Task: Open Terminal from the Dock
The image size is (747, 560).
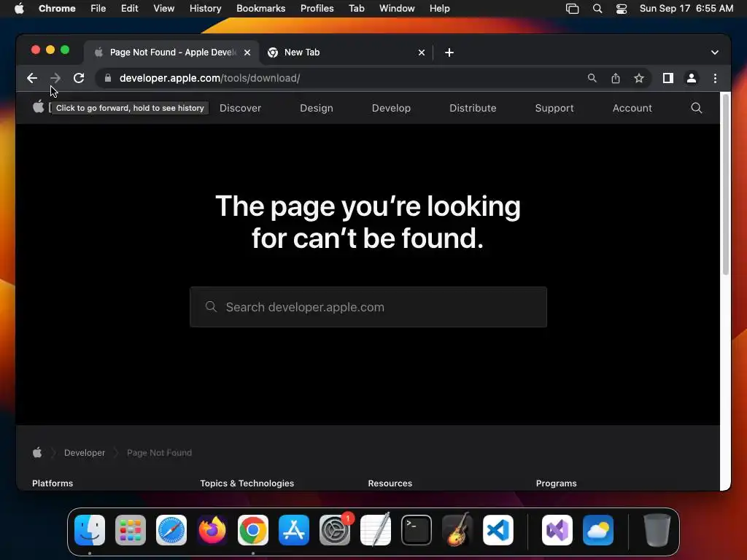Action: tap(417, 530)
